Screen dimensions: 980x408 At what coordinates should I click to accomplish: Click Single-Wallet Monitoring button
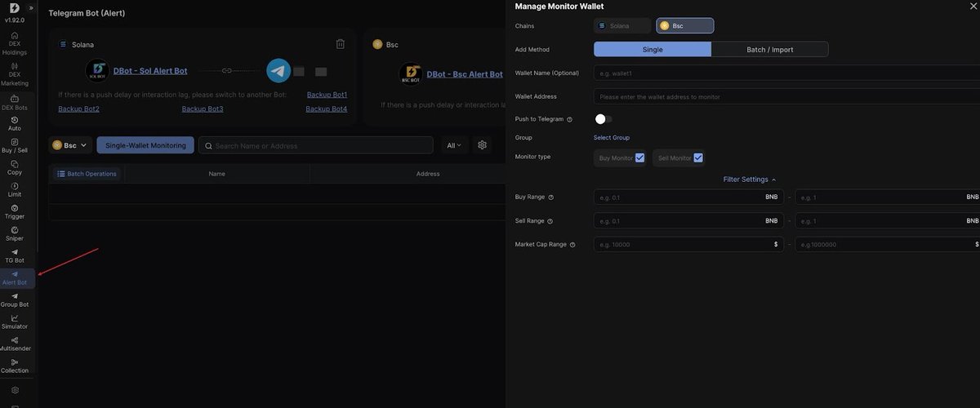(x=145, y=145)
